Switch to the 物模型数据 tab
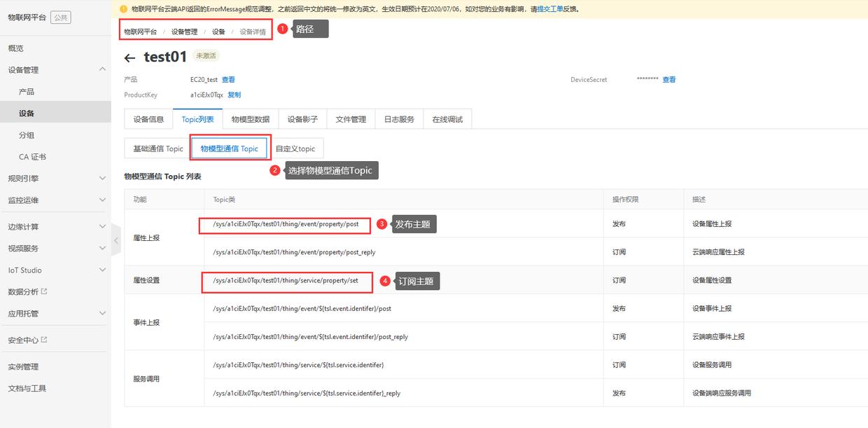This screenshot has width=868, height=428. (x=249, y=119)
